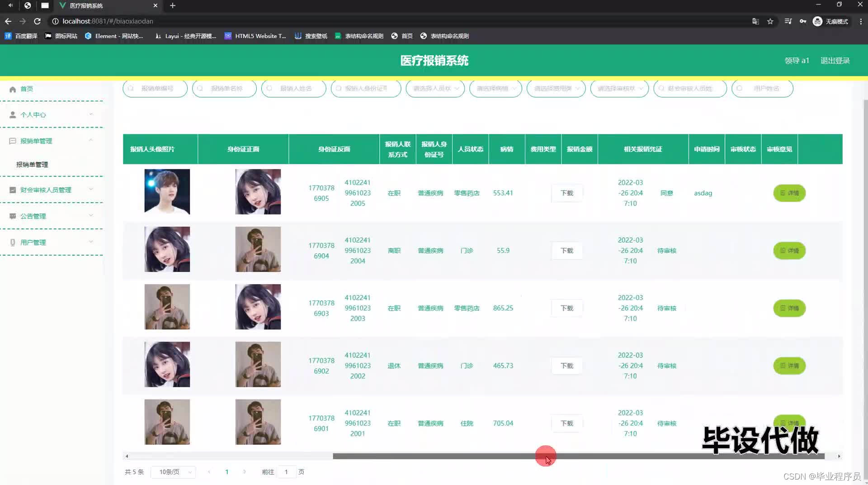Collapse the 报销单管理 sidebar menu
The width and height of the screenshot is (868, 485).
[52, 141]
